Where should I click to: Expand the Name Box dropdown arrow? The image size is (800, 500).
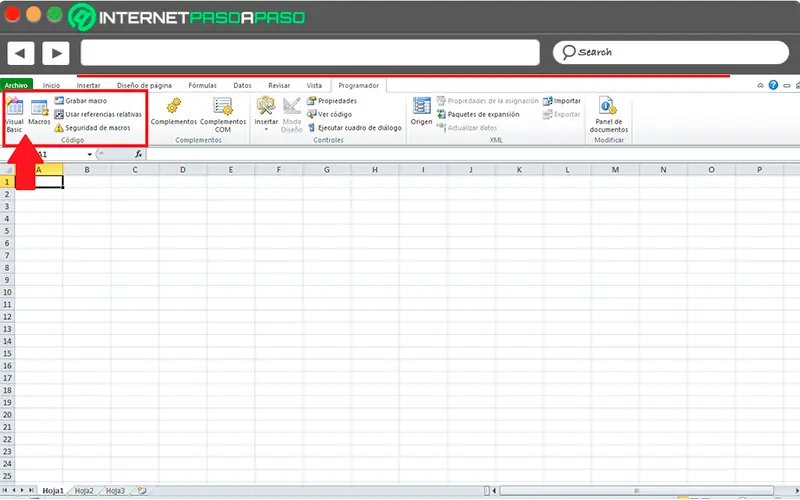point(90,154)
